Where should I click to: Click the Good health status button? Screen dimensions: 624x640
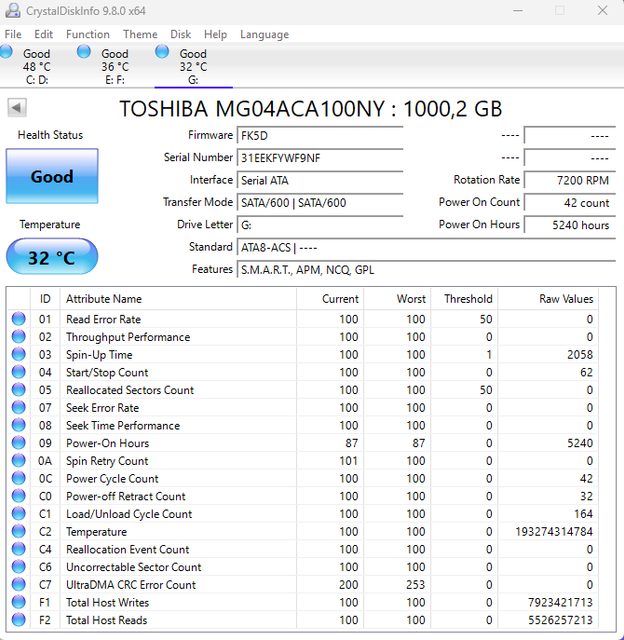[52, 176]
